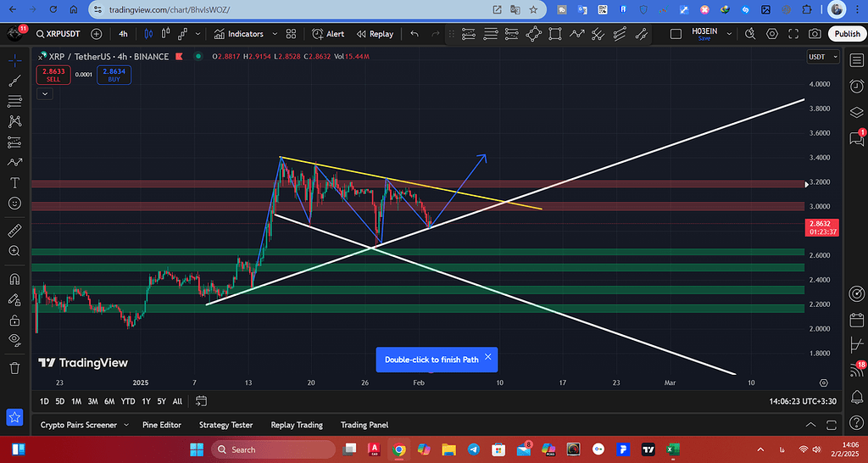Hide all drawings with eye icon
This screenshot has width=868, height=463.
point(14,340)
